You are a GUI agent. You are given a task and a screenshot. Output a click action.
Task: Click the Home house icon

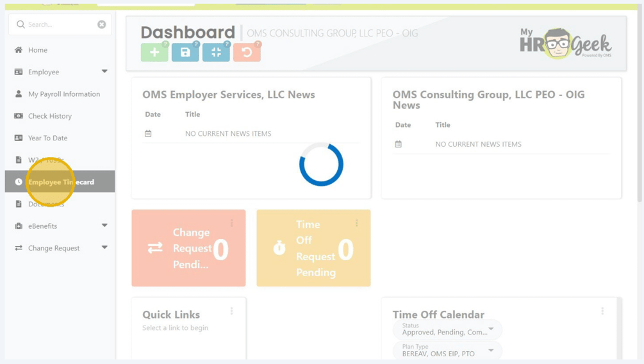(x=19, y=50)
